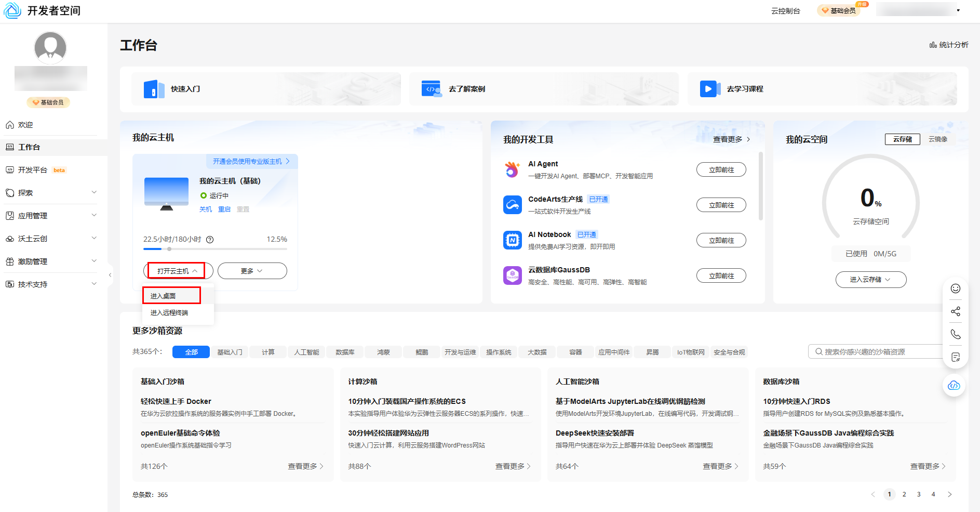Screen dimensions: 980x512
Task: Click the developer tools panel scrollbar
Action: [x=761, y=186]
